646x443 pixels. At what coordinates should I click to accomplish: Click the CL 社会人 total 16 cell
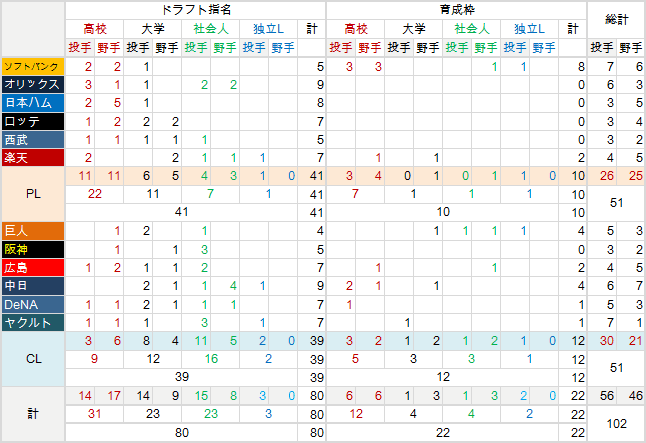pyautogui.click(x=211, y=359)
